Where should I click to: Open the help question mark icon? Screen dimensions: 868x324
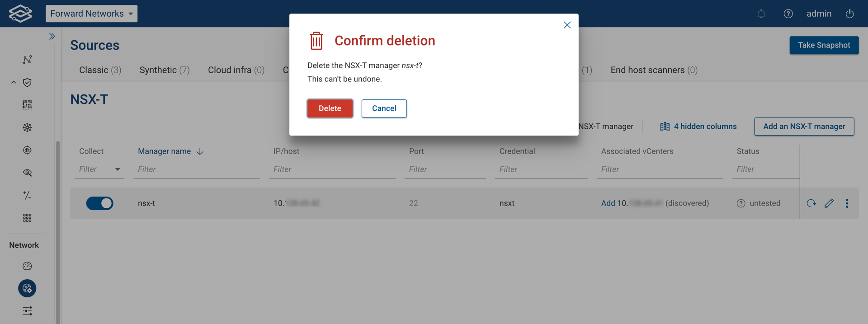(788, 14)
